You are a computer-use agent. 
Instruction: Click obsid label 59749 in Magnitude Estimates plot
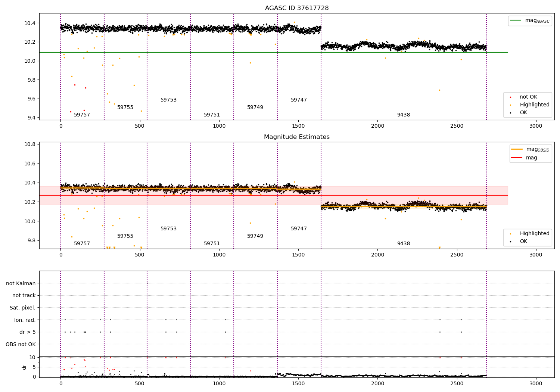coord(255,236)
